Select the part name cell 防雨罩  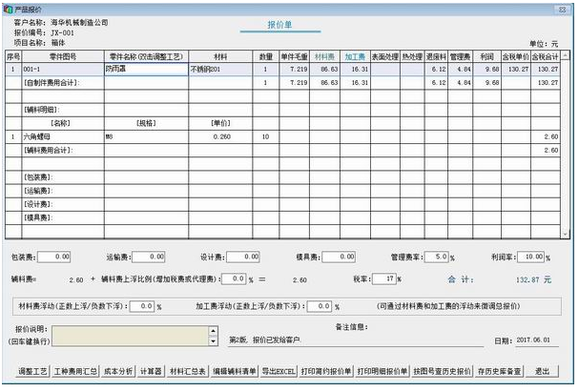tap(147, 69)
